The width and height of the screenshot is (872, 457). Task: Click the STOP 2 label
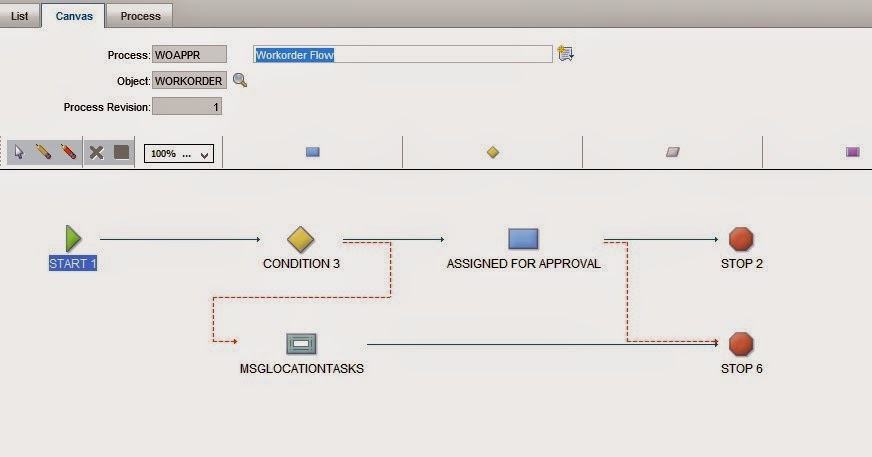pos(741,264)
